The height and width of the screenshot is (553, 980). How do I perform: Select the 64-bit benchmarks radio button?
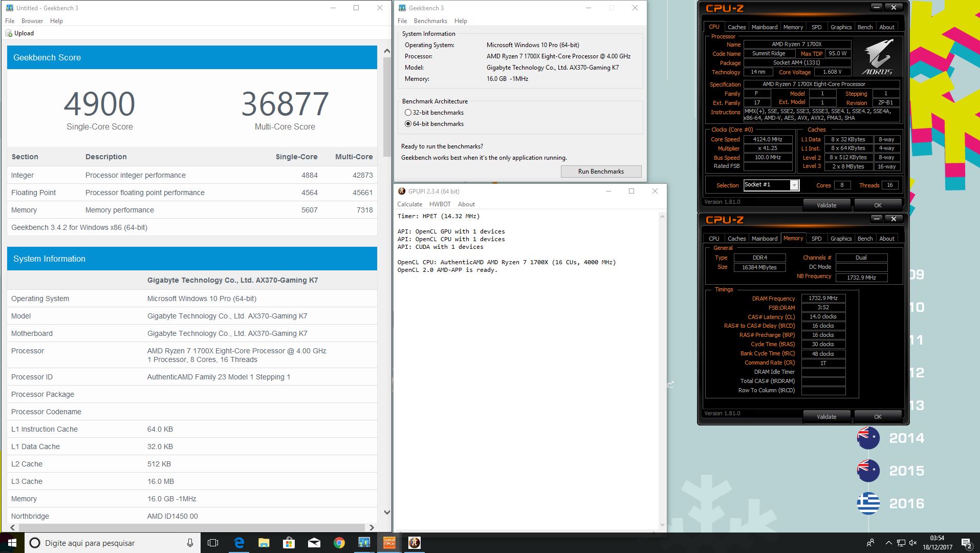(x=408, y=124)
